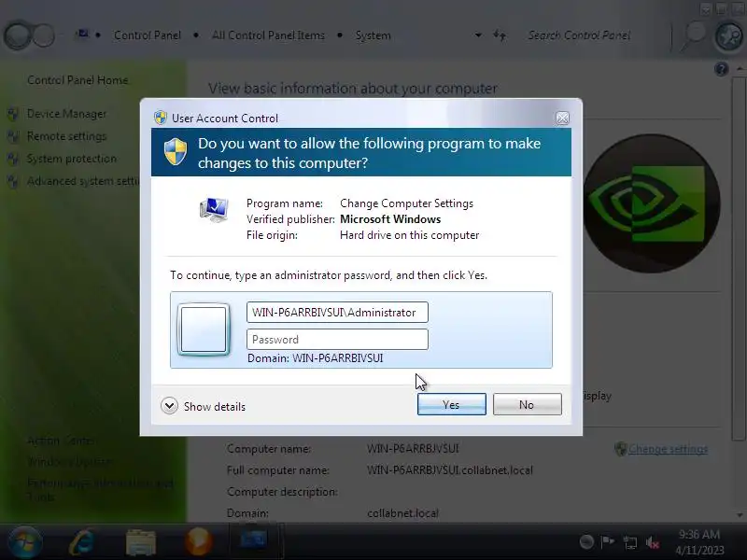Click the Microsoft Windows verified publisher text
Screen dimensions: 747x560
tap(390, 219)
